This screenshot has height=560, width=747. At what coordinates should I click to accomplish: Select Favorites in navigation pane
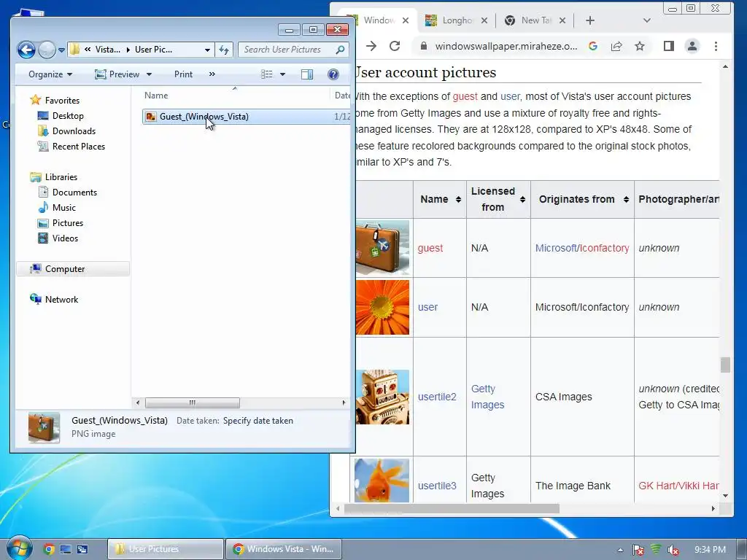tap(62, 101)
